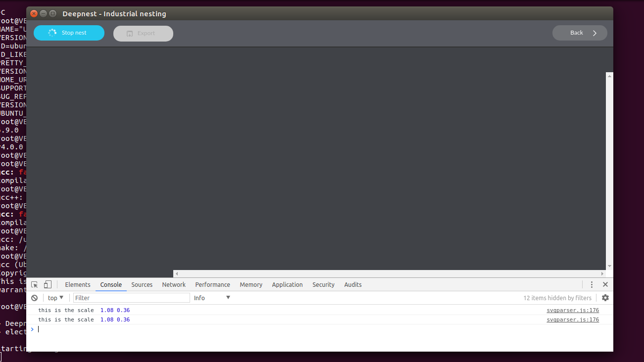This screenshot has height=362, width=644.
Task: Open the top execution context dropdown
Action: pos(55,298)
